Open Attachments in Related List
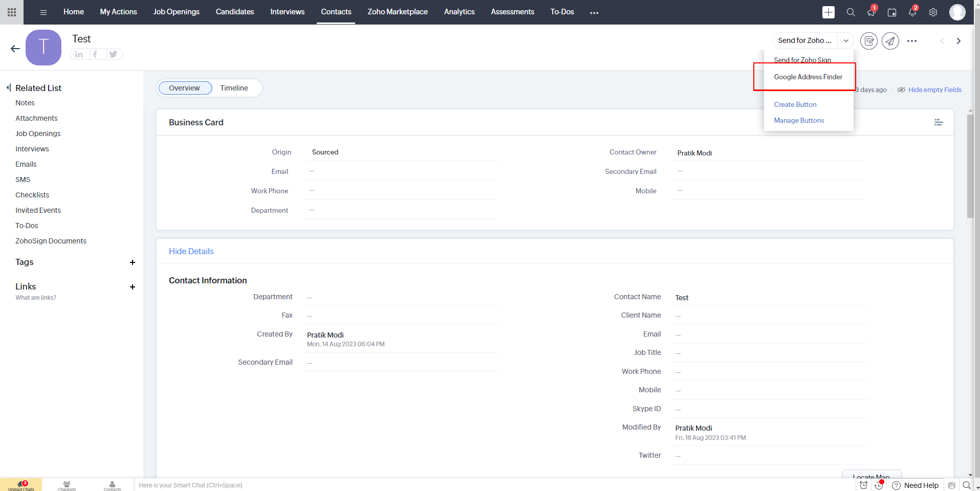Screen dimensions: 980x491 [36, 118]
